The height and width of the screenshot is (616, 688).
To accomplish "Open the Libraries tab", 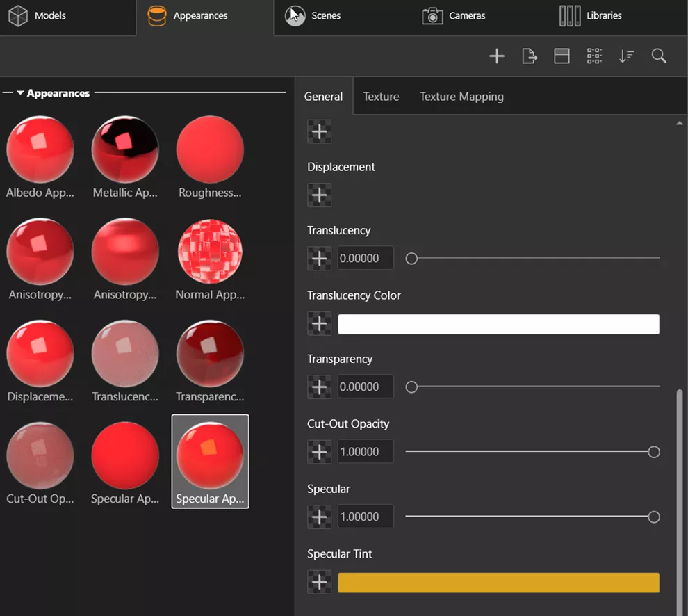I will tap(591, 15).
